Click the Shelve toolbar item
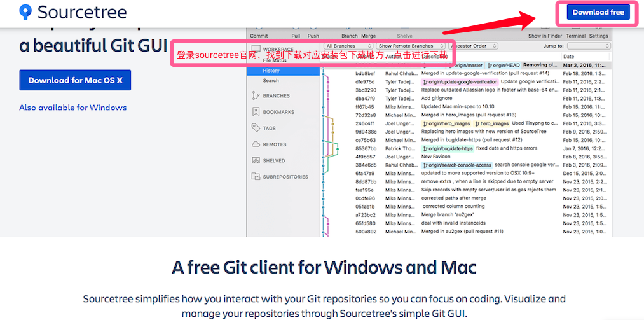644x320 pixels. click(404, 36)
